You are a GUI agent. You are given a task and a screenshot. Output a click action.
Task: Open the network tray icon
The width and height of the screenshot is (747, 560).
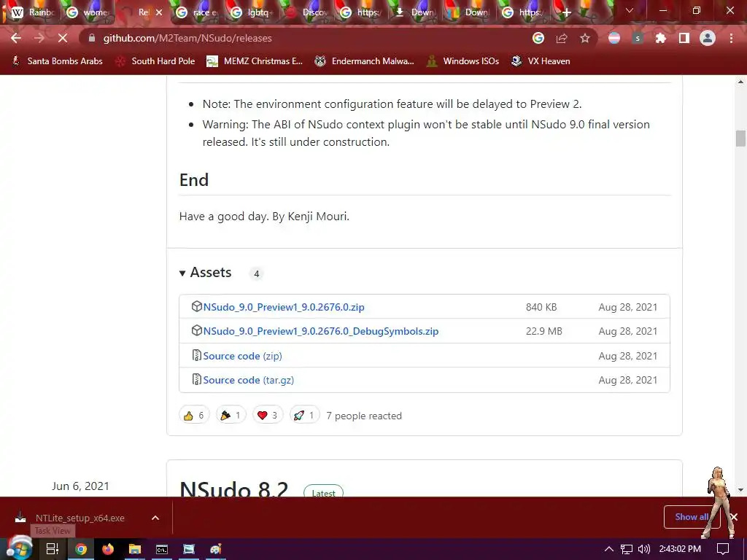click(x=627, y=549)
